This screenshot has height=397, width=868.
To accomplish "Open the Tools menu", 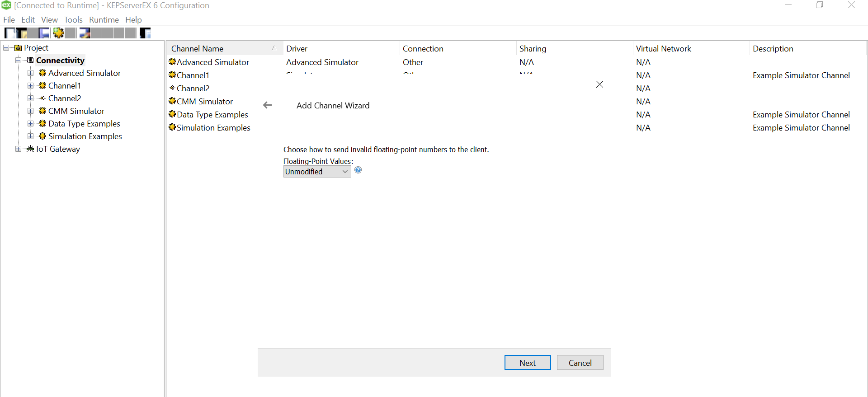I will [x=73, y=20].
